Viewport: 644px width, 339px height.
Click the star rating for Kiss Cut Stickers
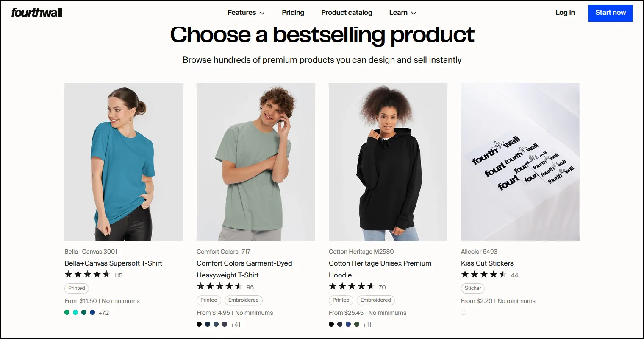tap(484, 275)
